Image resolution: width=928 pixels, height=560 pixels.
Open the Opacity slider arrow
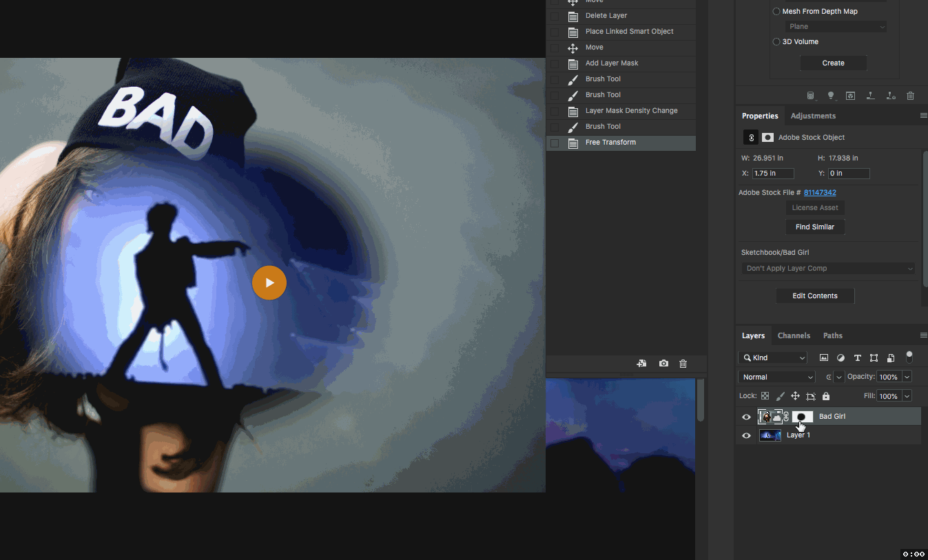coord(907,377)
